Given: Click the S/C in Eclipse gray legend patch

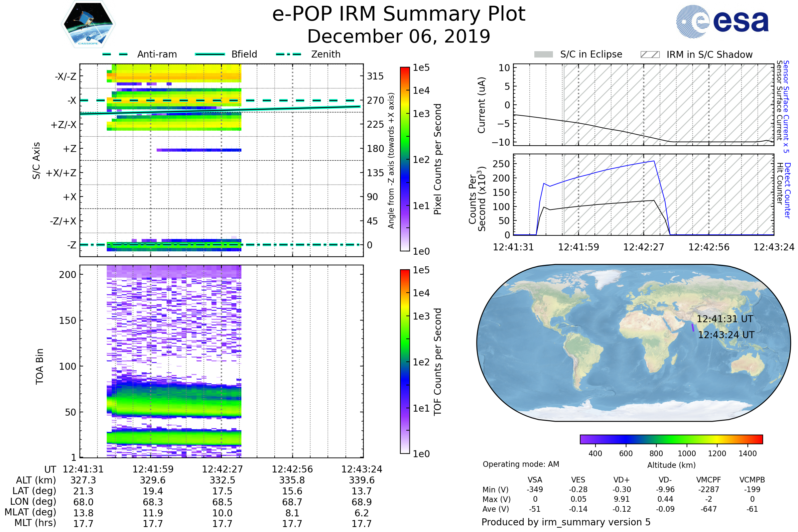Looking at the screenshot, I should [x=543, y=55].
